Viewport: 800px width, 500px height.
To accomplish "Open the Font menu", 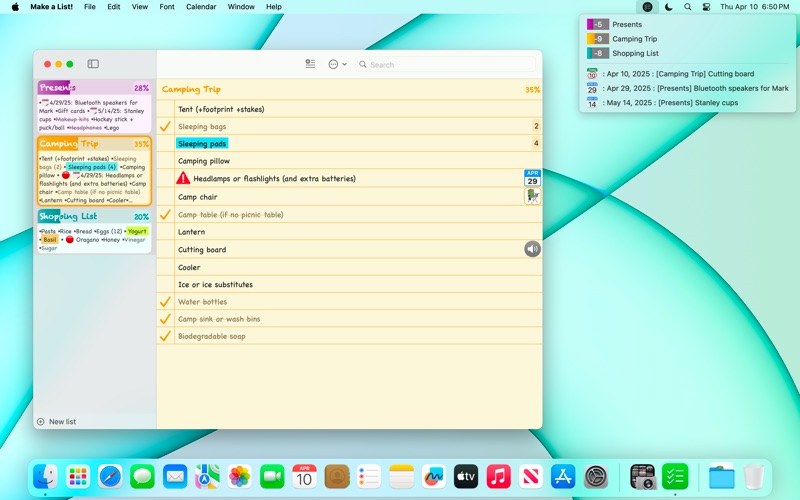I will 167,7.
